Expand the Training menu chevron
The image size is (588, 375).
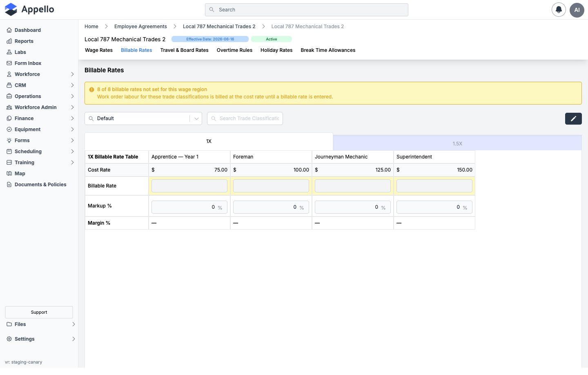coord(72,163)
